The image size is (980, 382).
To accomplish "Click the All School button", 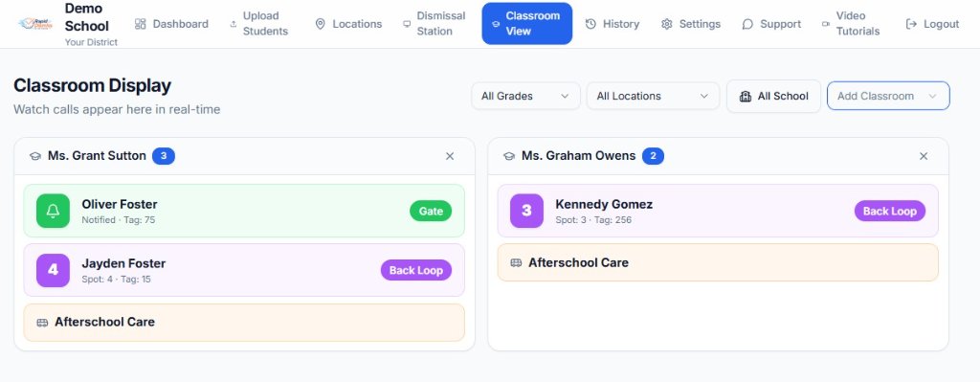I will click(773, 97).
